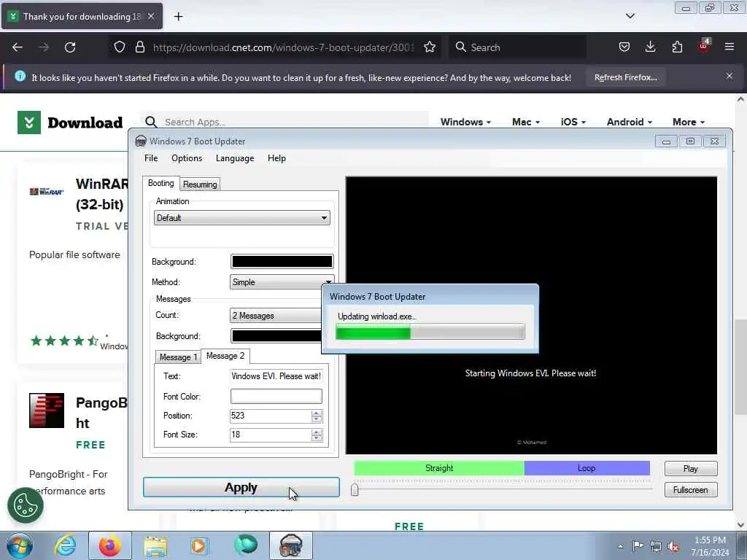This screenshot has height=560, width=747.
Task: Select the Message 2 tab
Action: [x=225, y=356]
